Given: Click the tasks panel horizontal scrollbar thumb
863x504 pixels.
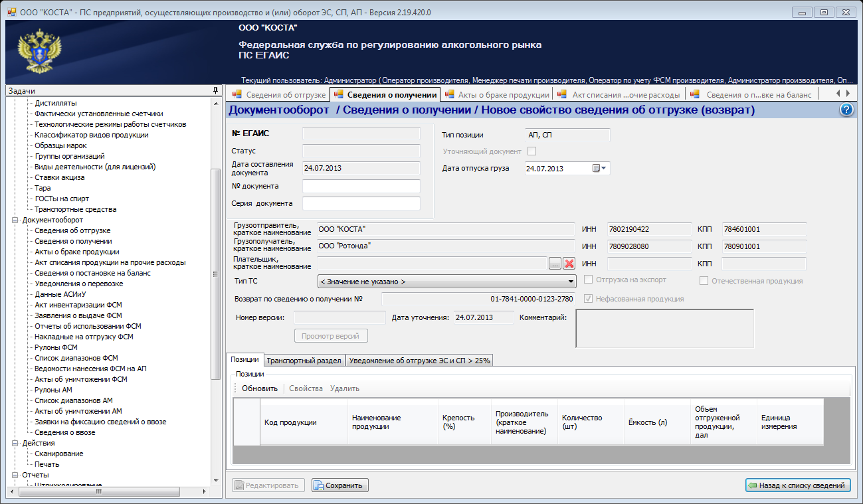Looking at the screenshot, I should click(x=100, y=492).
